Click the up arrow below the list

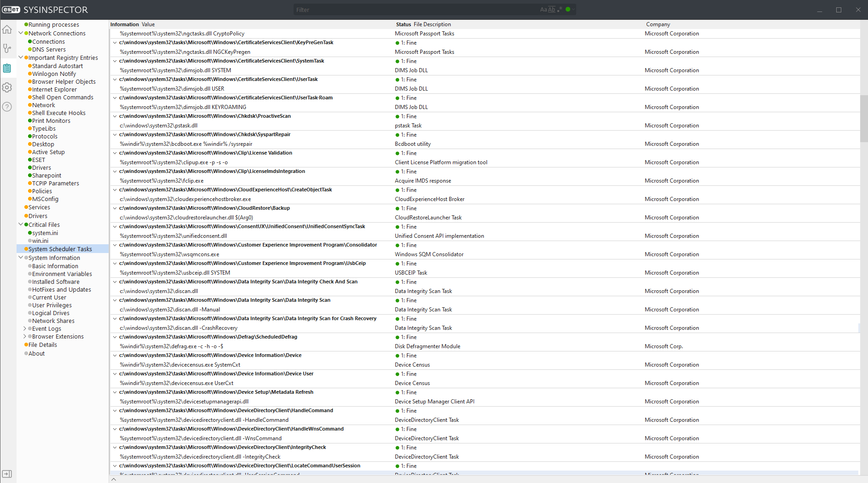(114, 479)
